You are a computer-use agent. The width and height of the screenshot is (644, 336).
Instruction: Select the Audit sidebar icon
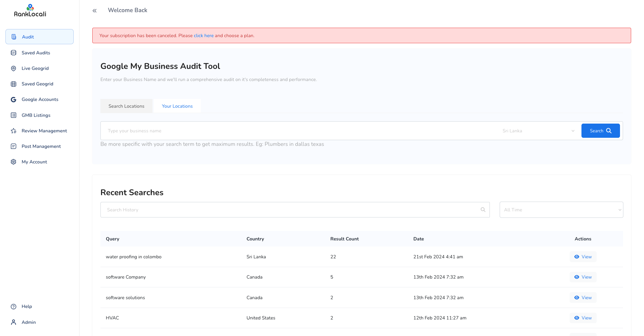click(x=13, y=36)
